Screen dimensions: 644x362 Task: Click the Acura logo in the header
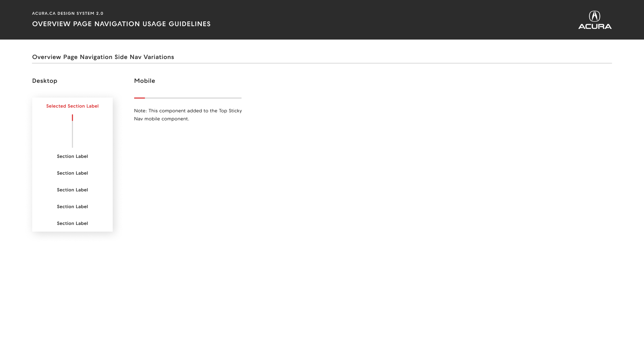[595, 20]
